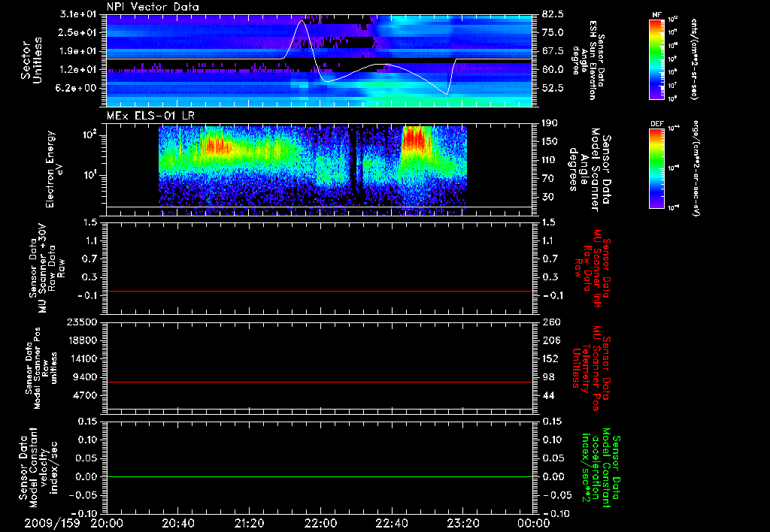The height and width of the screenshot is (532, 770).
Task: Click the 1.9e+01 sector axis value
Action: click(x=77, y=51)
